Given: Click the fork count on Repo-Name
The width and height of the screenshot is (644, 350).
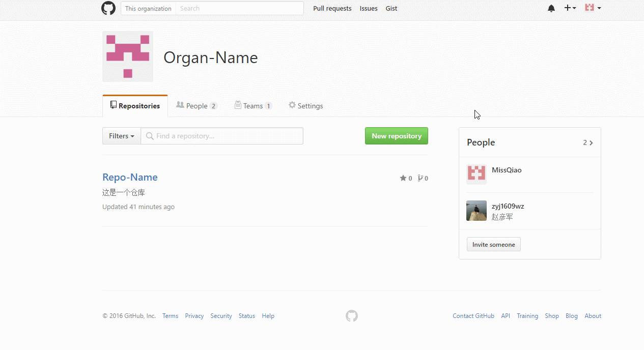Looking at the screenshot, I should (423, 178).
